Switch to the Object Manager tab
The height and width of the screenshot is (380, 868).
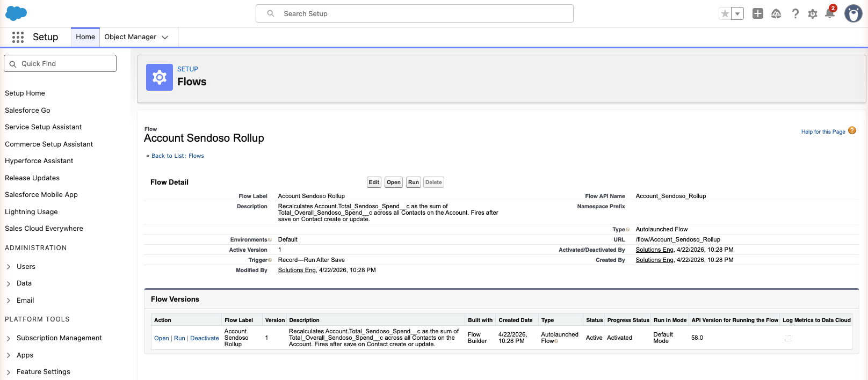[x=131, y=37]
